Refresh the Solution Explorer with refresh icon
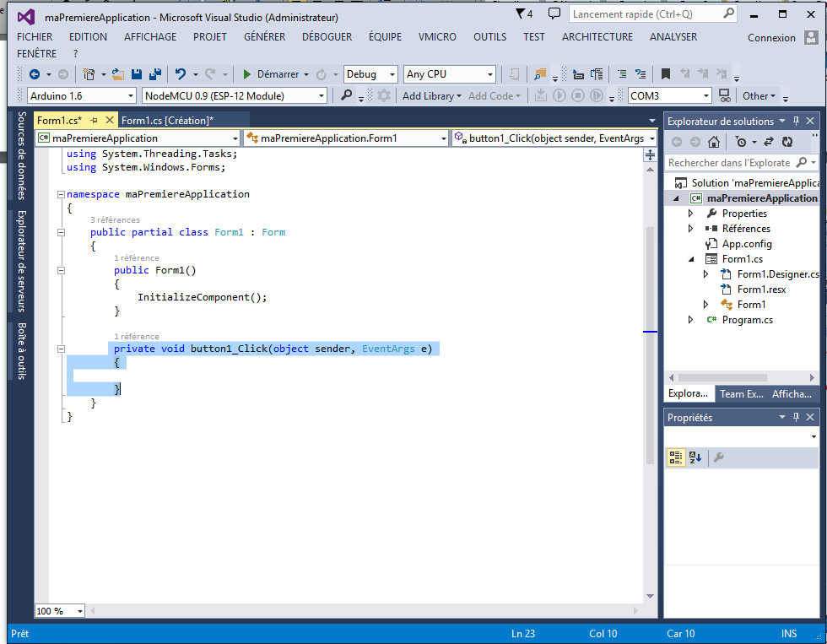Viewport: 827px width, 644px height. point(786,142)
